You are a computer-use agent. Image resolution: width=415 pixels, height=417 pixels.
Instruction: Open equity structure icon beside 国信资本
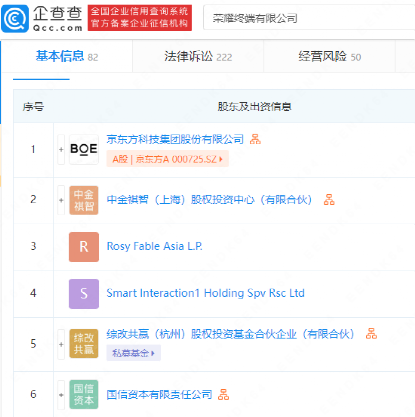coord(223,394)
